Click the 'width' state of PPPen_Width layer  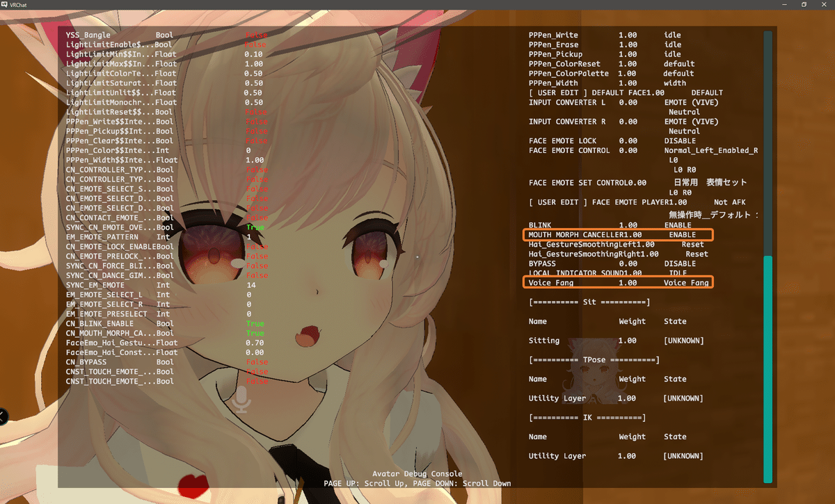pos(674,83)
